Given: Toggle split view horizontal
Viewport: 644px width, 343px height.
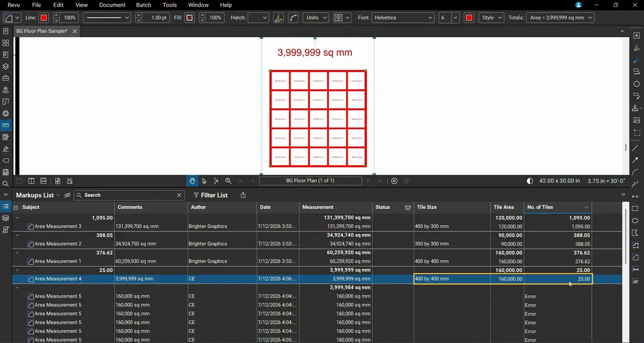Looking at the screenshot, I should pyautogui.click(x=43, y=181).
